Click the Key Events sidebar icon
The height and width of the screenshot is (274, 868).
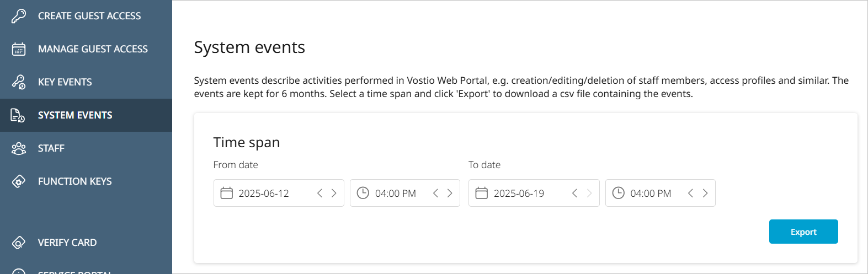[x=19, y=82]
